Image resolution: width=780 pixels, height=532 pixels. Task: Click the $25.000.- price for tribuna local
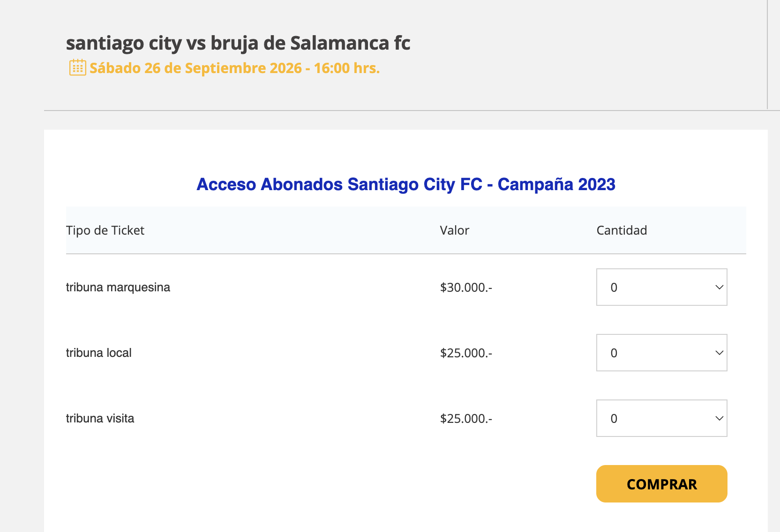point(466,353)
